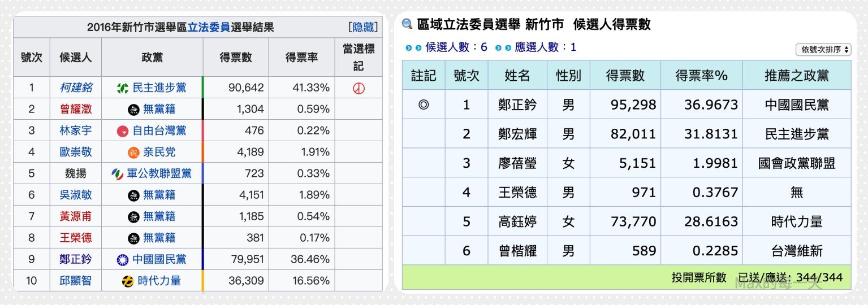The height and width of the screenshot is (305, 868).
Task: Click the New Power Party (時代力量) icon
Action: pyautogui.click(x=128, y=281)
